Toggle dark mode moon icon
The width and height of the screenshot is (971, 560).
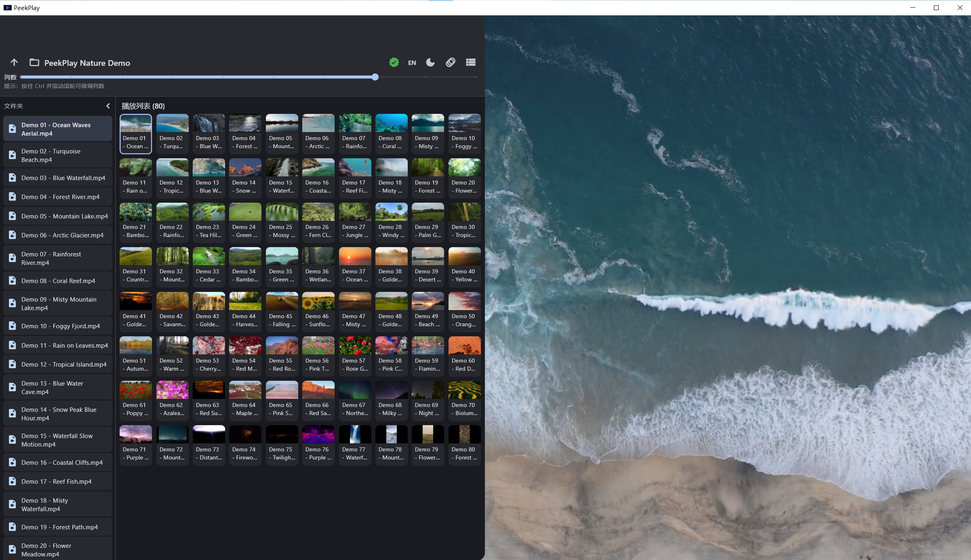[x=430, y=63]
